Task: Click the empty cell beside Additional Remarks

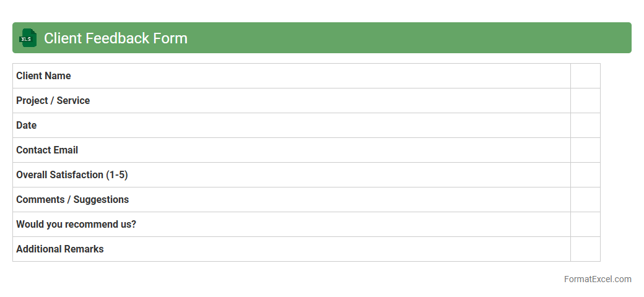Action: click(x=585, y=249)
